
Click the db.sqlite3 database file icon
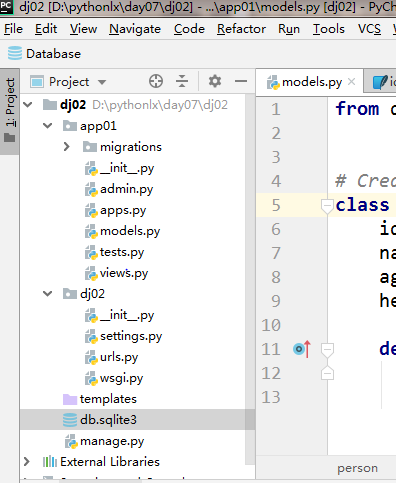pos(70,420)
